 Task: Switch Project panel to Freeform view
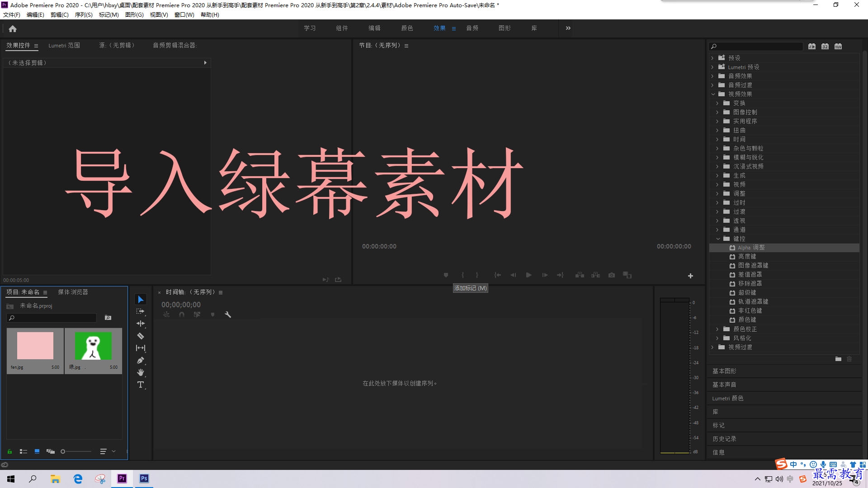[x=51, y=451]
